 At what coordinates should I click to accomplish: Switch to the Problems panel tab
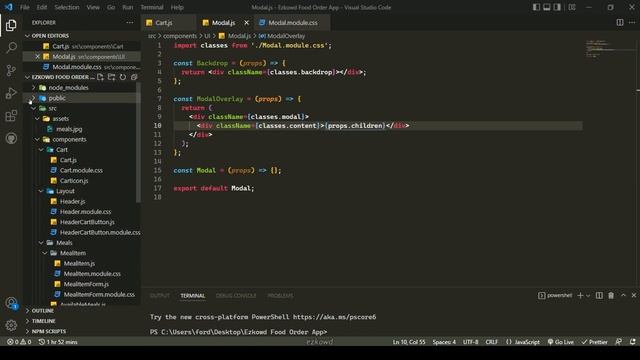pos(280,296)
